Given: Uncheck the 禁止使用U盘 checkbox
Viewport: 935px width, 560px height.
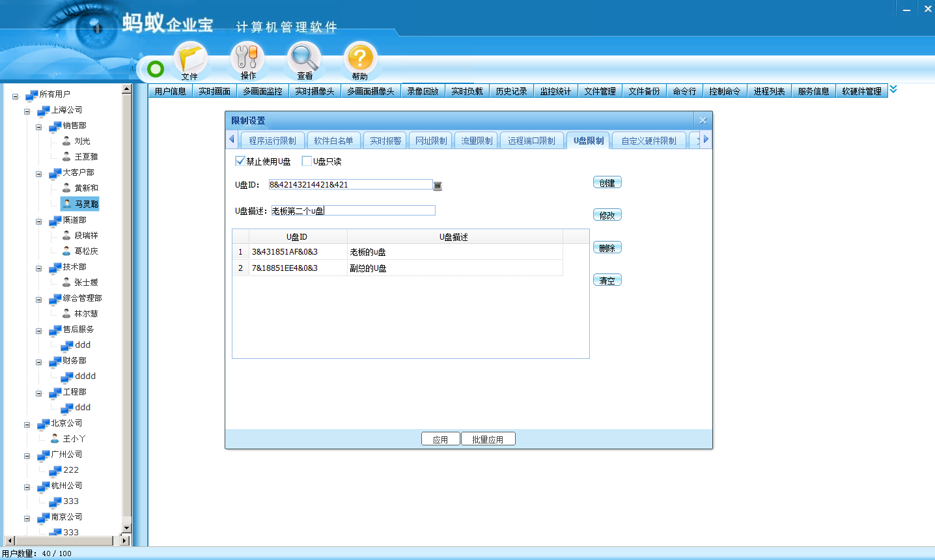Looking at the screenshot, I should [240, 161].
